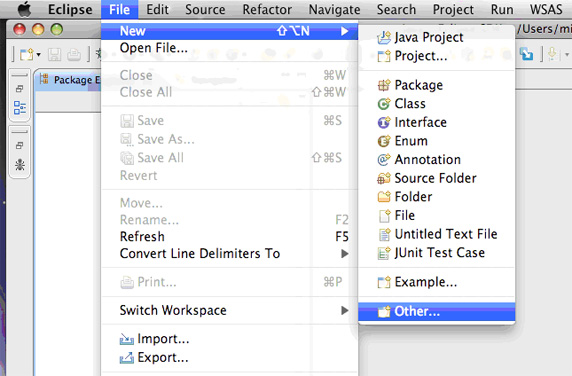This screenshot has width=572, height=376.
Task: Select the JUnit Test Case icon
Action: pyautogui.click(x=384, y=253)
